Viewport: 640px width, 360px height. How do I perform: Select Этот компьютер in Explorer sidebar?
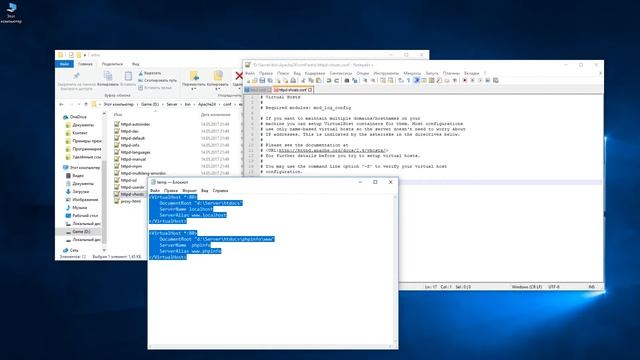[82, 167]
